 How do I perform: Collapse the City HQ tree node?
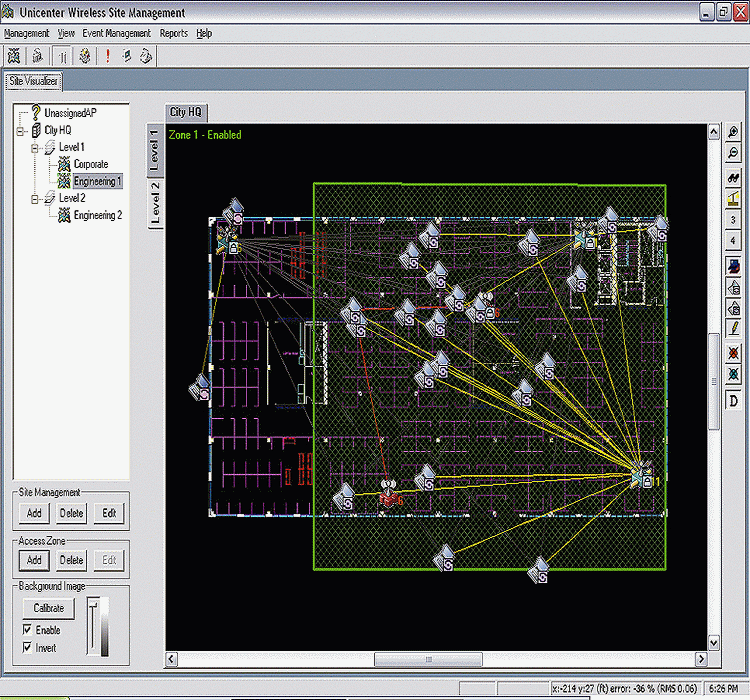(20, 131)
